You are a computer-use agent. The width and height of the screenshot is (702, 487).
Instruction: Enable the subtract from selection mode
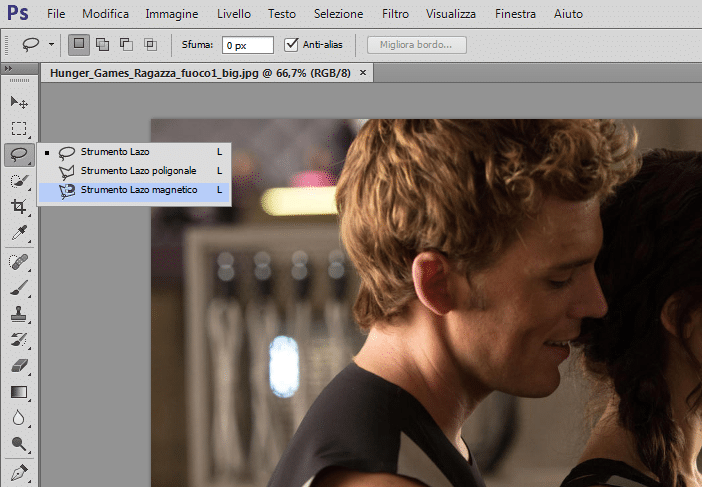(126, 45)
